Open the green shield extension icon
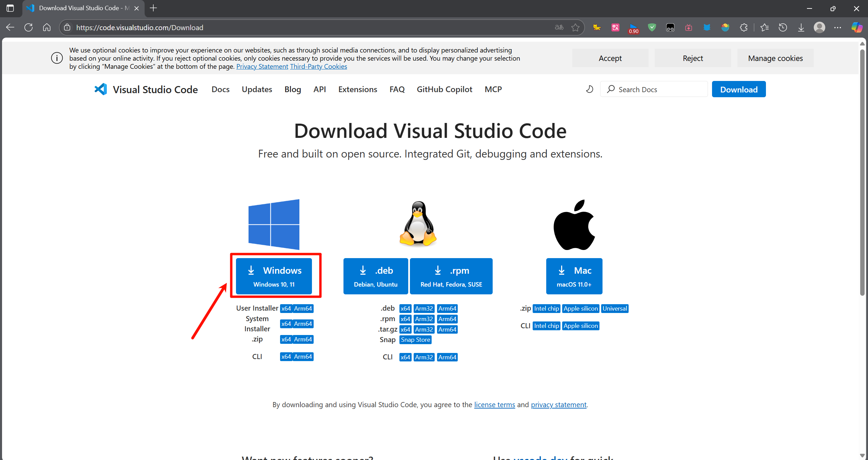This screenshot has height=460, width=868. click(x=652, y=27)
